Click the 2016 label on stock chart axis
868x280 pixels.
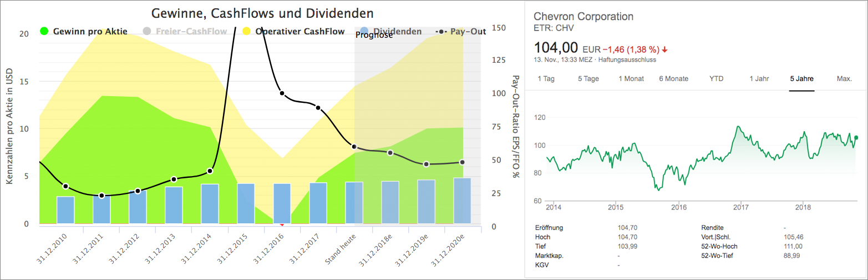(679, 208)
